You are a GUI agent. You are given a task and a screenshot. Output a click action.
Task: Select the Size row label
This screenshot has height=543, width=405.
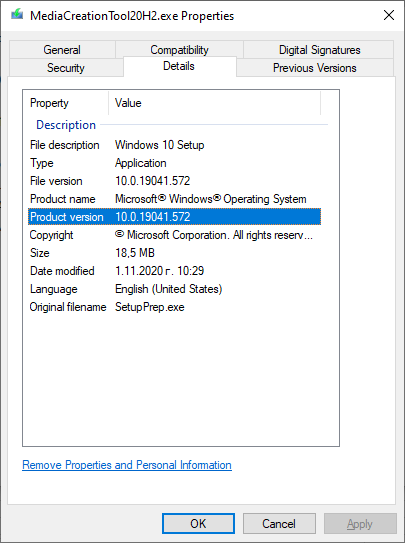[x=39, y=253]
